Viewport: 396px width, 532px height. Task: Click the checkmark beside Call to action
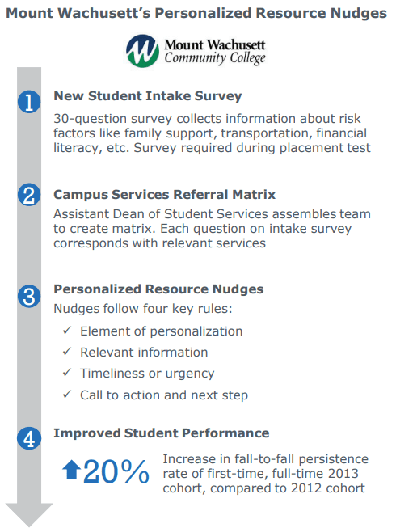(67, 394)
